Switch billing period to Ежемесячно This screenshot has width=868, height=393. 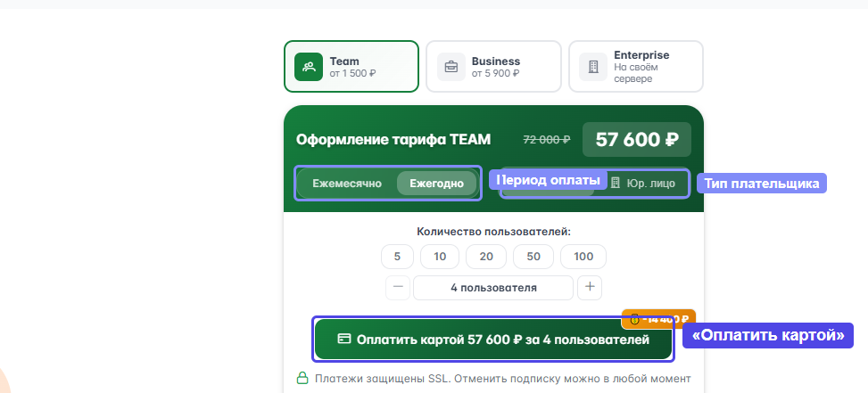[347, 184]
